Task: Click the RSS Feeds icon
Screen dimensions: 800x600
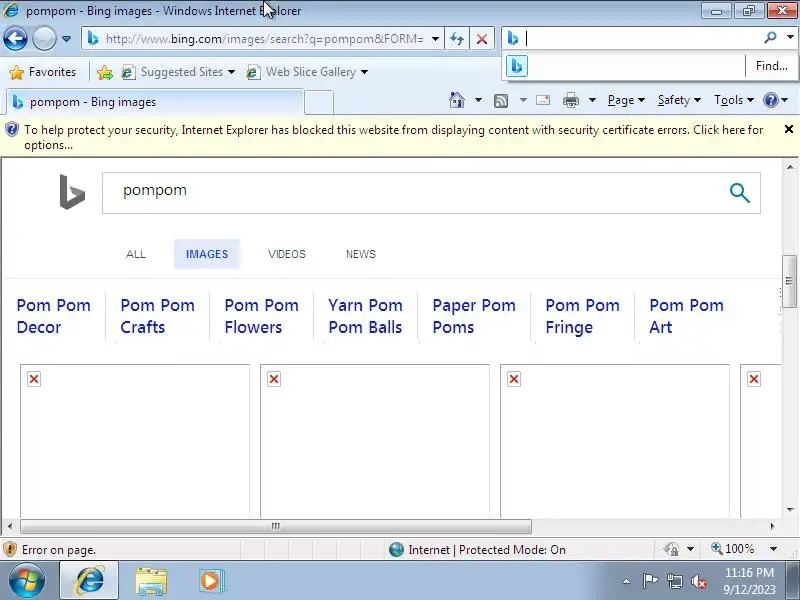Action: [x=501, y=101]
